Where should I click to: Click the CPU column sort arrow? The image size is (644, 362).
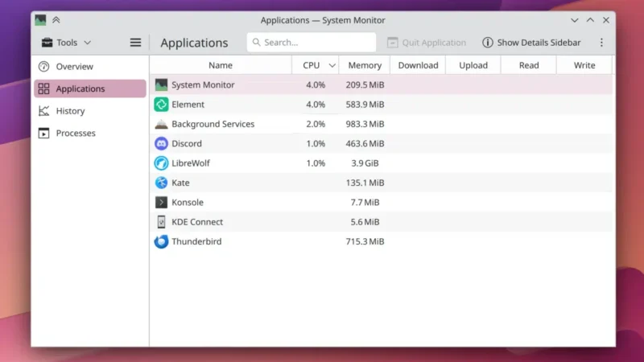332,66
